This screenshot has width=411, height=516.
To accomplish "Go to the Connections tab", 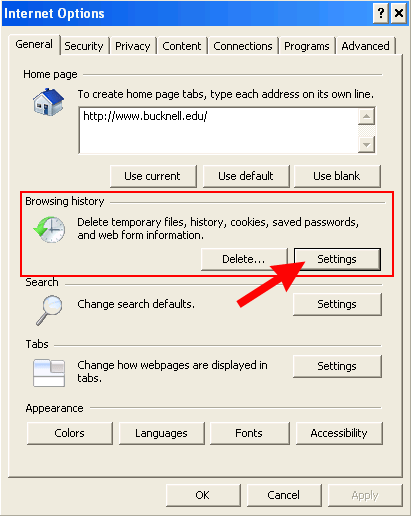I will (x=243, y=46).
